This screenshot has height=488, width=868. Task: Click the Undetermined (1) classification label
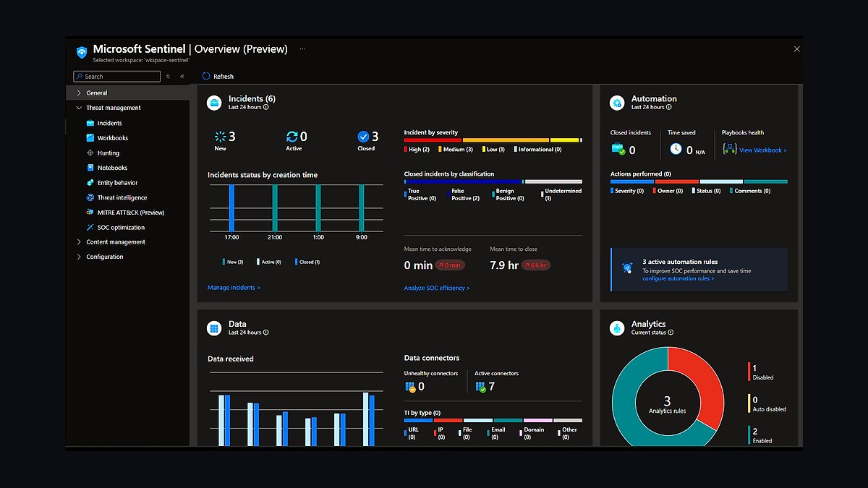tap(563, 194)
